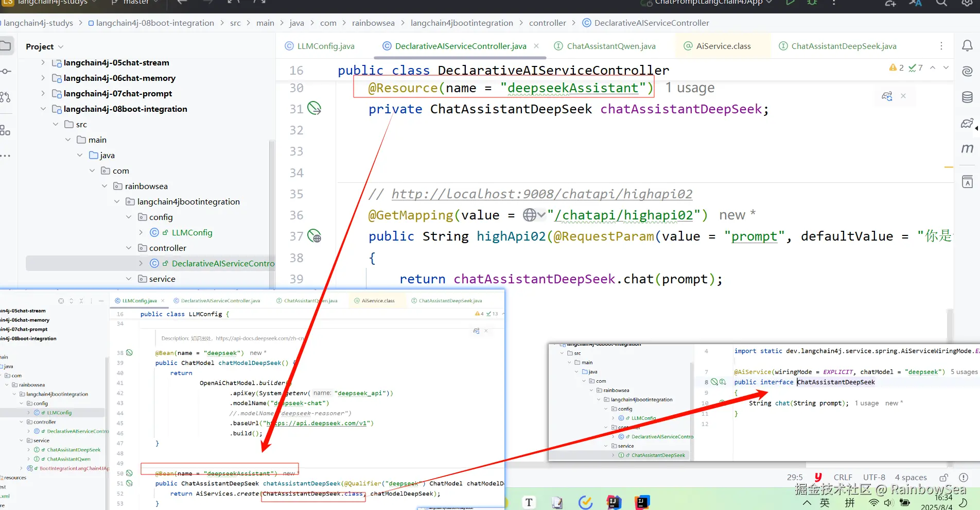The image size is (980, 510).
Task: Click the UTF-8 encoding in status bar
Action: pos(874,478)
